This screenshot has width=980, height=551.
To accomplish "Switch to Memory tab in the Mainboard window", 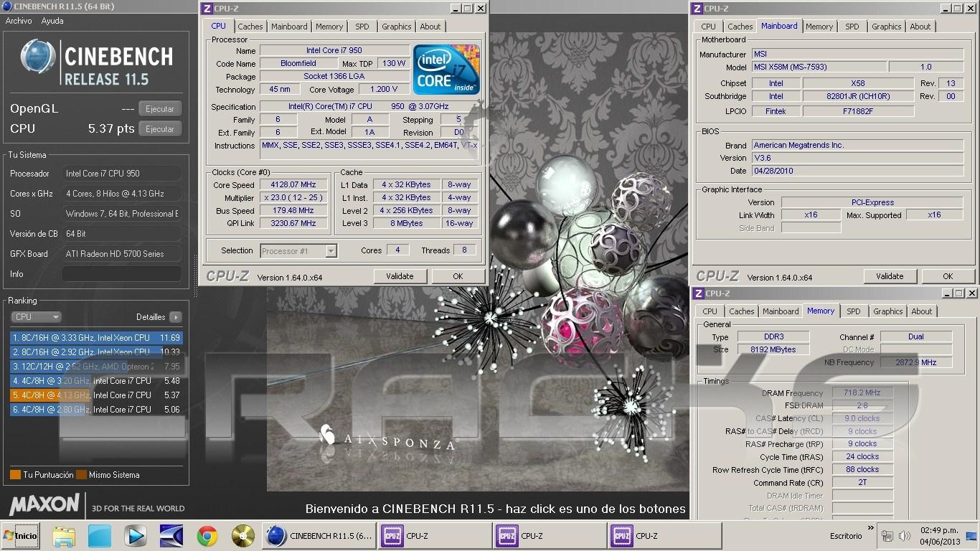I will (819, 27).
